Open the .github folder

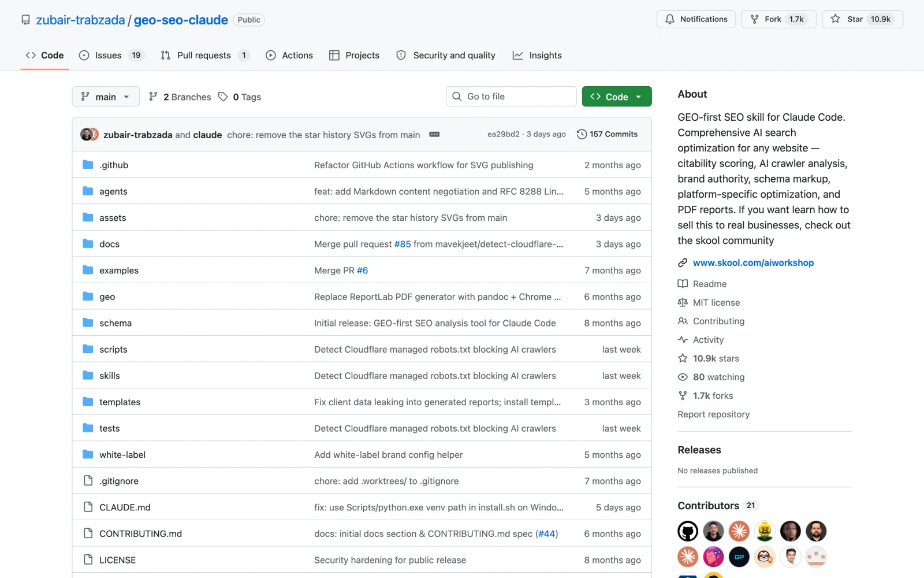[114, 165]
